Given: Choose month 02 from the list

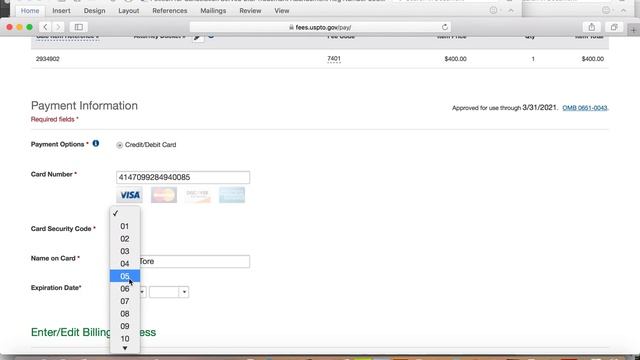Looking at the screenshot, I should click(x=125, y=239).
